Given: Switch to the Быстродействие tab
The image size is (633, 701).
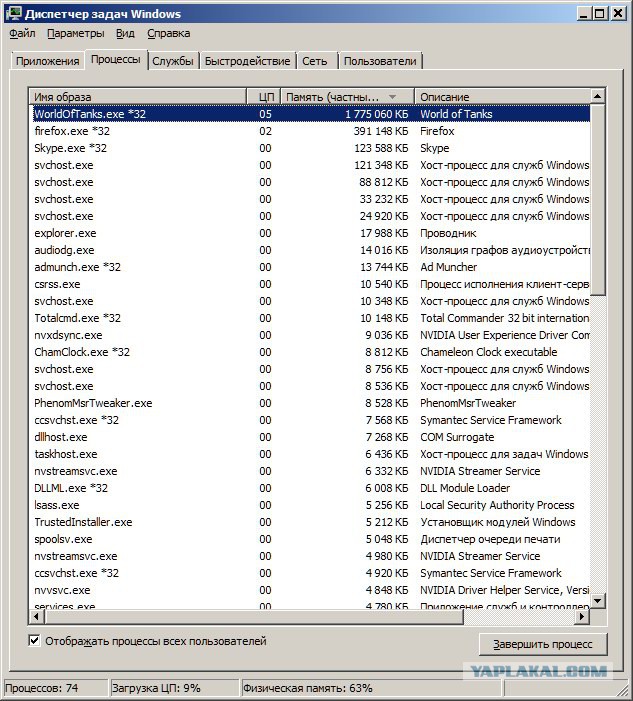Looking at the screenshot, I should point(247,61).
